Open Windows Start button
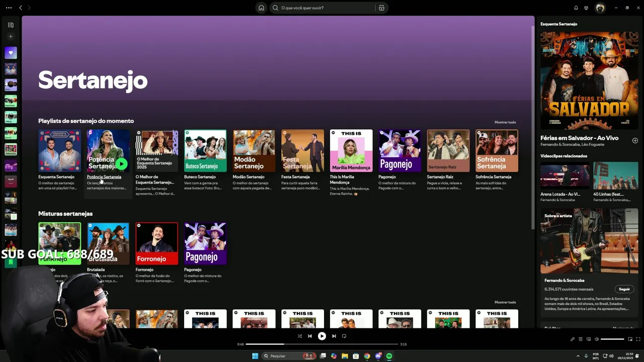 coord(255,356)
